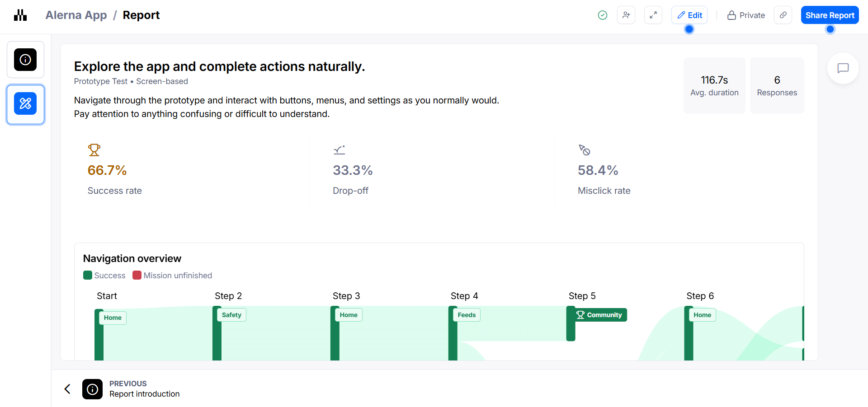868x407 pixels.
Task: Click the Share Report button
Action: point(830,15)
